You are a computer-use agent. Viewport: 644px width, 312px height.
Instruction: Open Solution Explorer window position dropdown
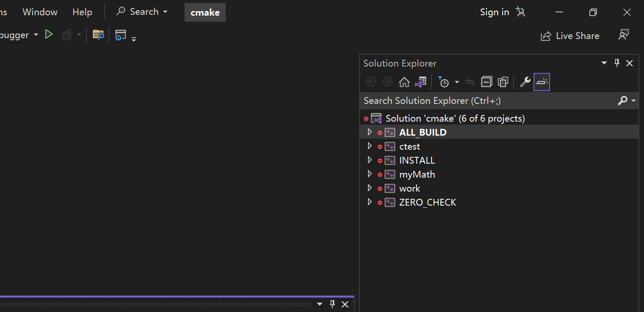pyautogui.click(x=604, y=63)
